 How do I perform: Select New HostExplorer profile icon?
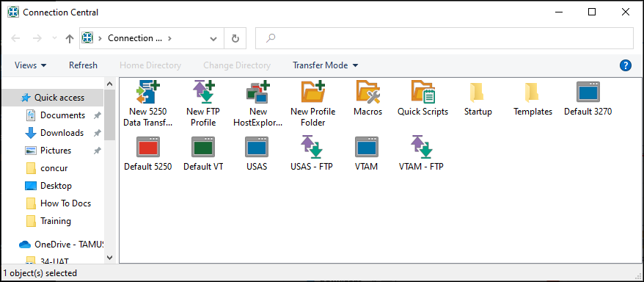(258, 92)
